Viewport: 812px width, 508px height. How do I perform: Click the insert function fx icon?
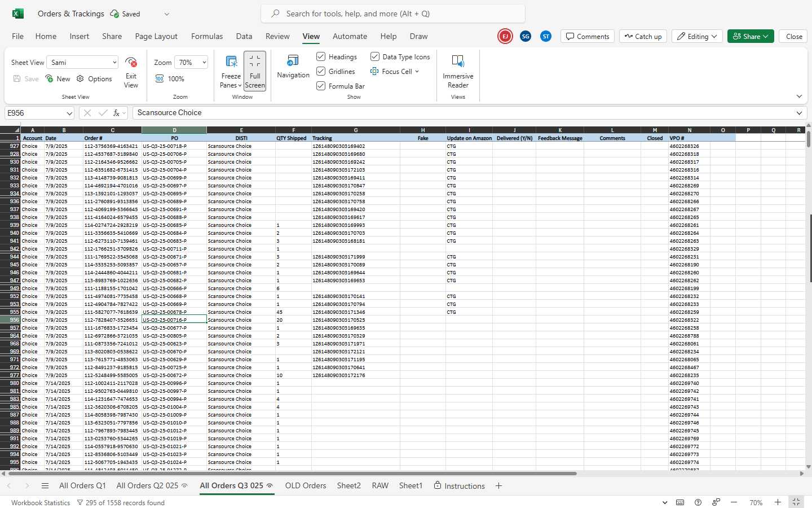[116, 113]
